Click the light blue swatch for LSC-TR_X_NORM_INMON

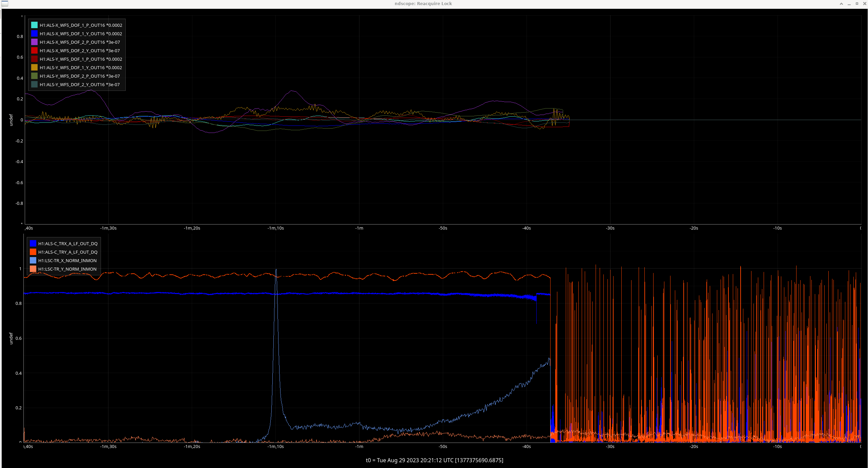tap(33, 260)
